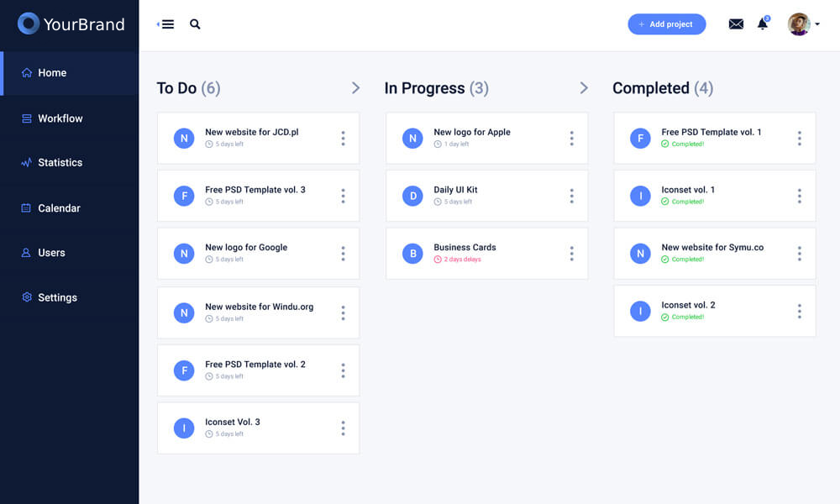Select the New website for Symu.co card
The height and width of the screenshot is (504, 840).
[715, 254]
